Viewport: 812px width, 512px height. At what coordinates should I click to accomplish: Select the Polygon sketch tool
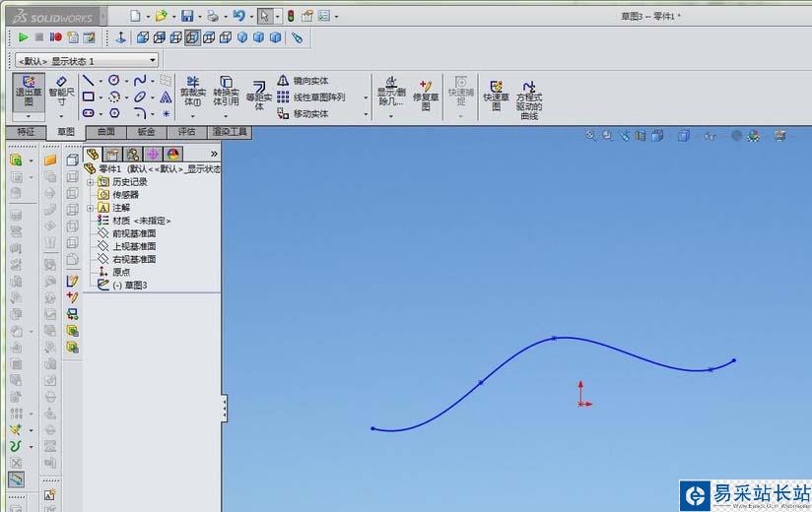click(114, 113)
